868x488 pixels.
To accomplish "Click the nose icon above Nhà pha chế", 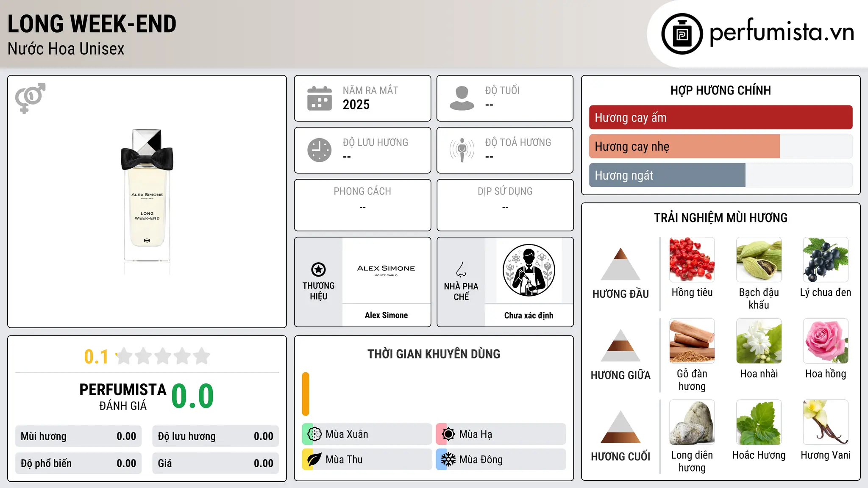I will point(461,269).
